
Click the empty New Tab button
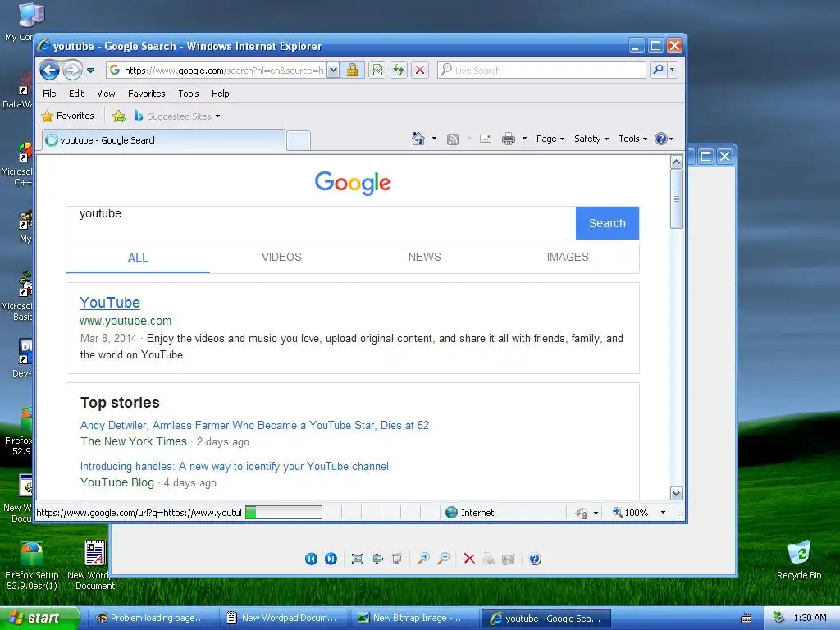click(x=299, y=140)
